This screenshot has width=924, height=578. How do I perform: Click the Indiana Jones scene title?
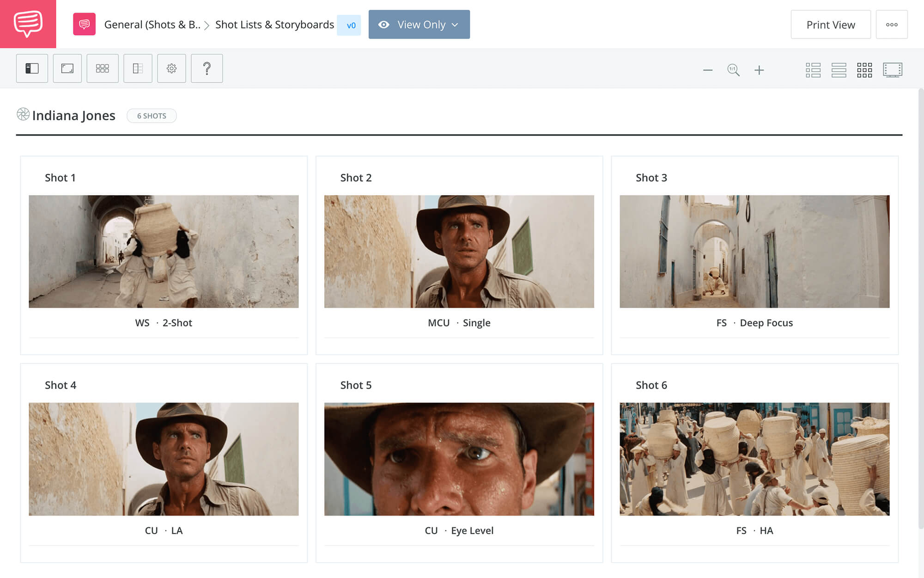(73, 115)
